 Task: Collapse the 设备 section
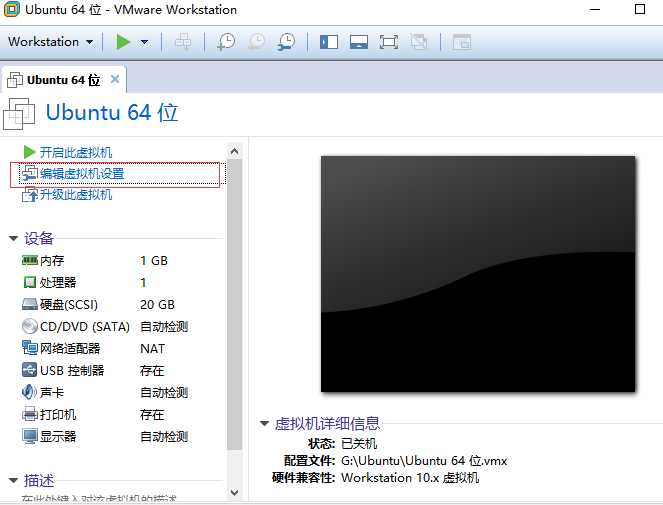pyautogui.click(x=13, y=239)
